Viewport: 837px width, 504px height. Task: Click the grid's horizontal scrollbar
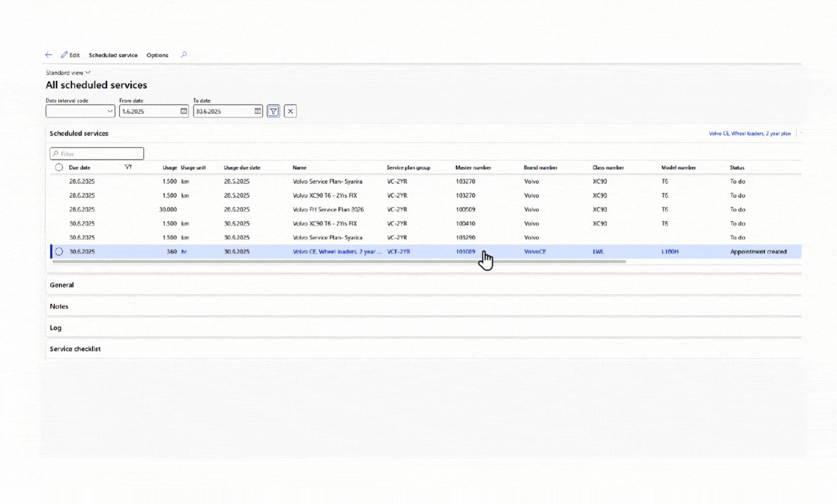pos(339,262)
